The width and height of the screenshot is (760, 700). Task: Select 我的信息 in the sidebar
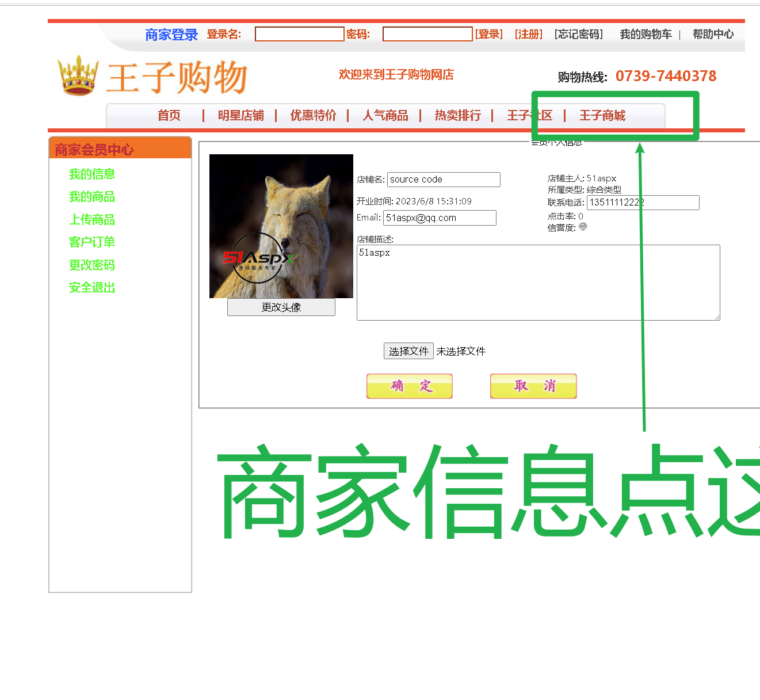pyautogui.click(x=92, y=174)
